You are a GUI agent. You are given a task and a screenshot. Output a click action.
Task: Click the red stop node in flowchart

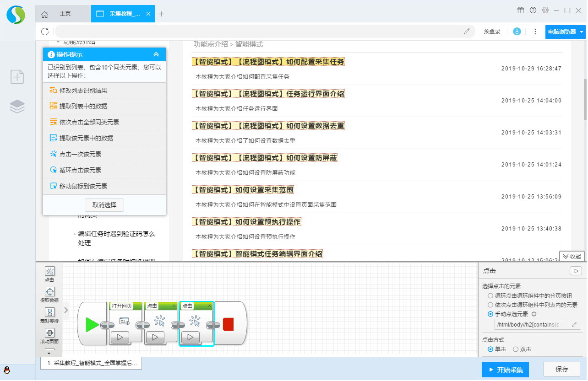point(228,325)
